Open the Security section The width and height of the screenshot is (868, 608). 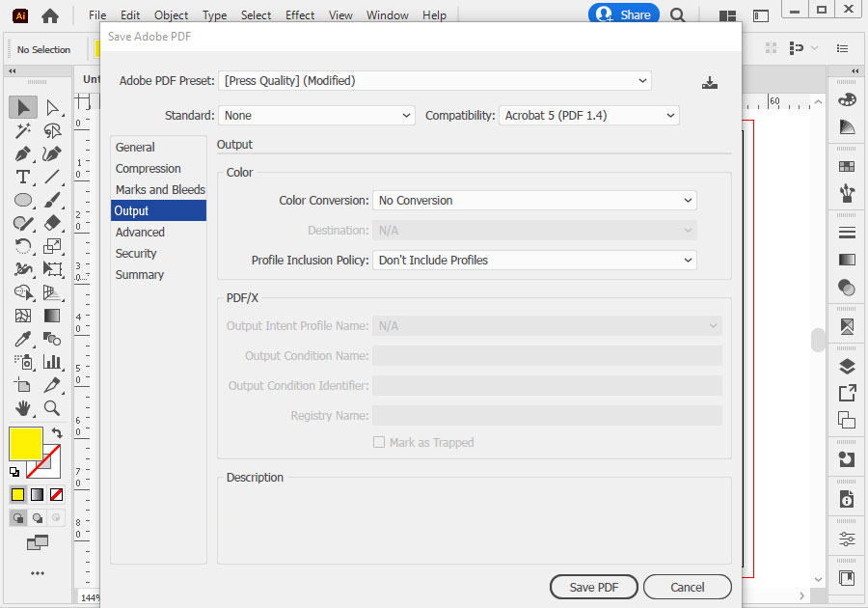click(x=158, y=253)
